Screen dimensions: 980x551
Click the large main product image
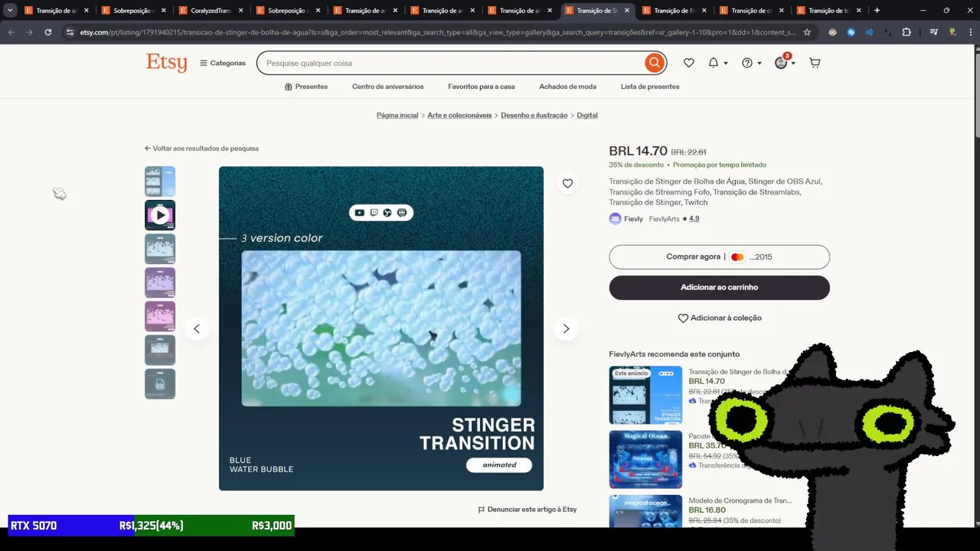(x=381, y=328)
